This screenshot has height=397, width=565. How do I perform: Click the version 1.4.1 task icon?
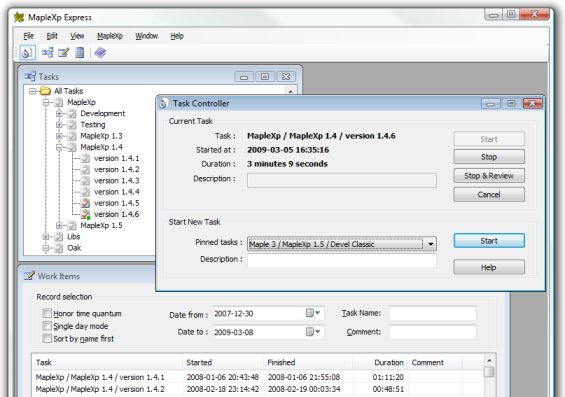click(85, 158)
